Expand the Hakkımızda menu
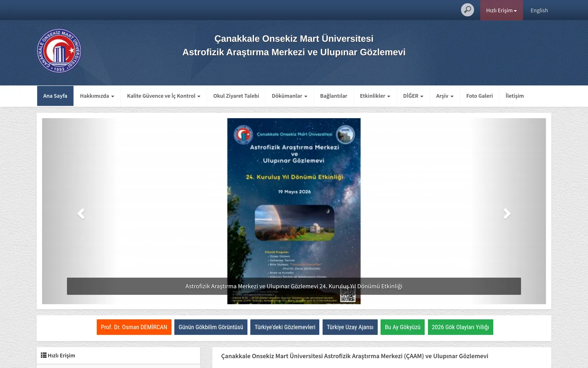 point(97,96)
